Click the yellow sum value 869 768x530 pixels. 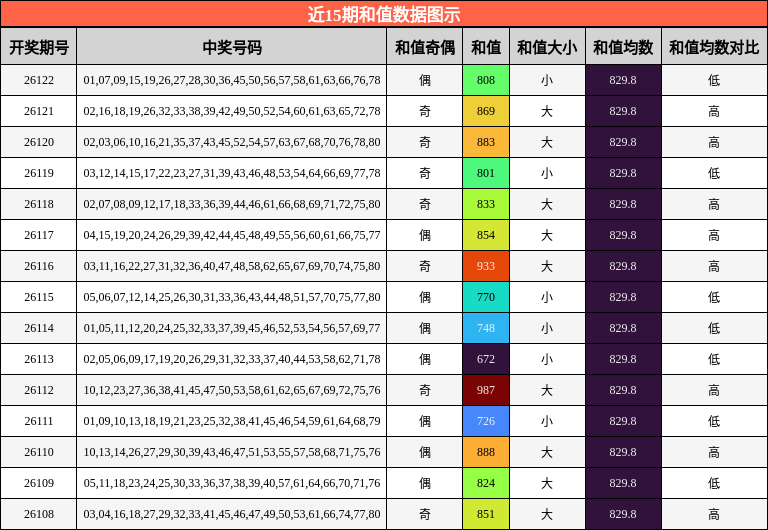[486, 111]
